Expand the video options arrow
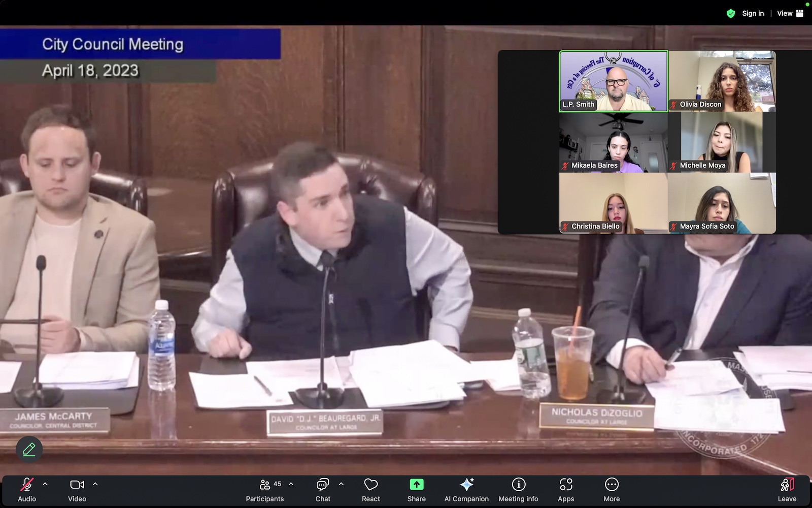Viewport: 812px width, 508px height. point(95,484)
